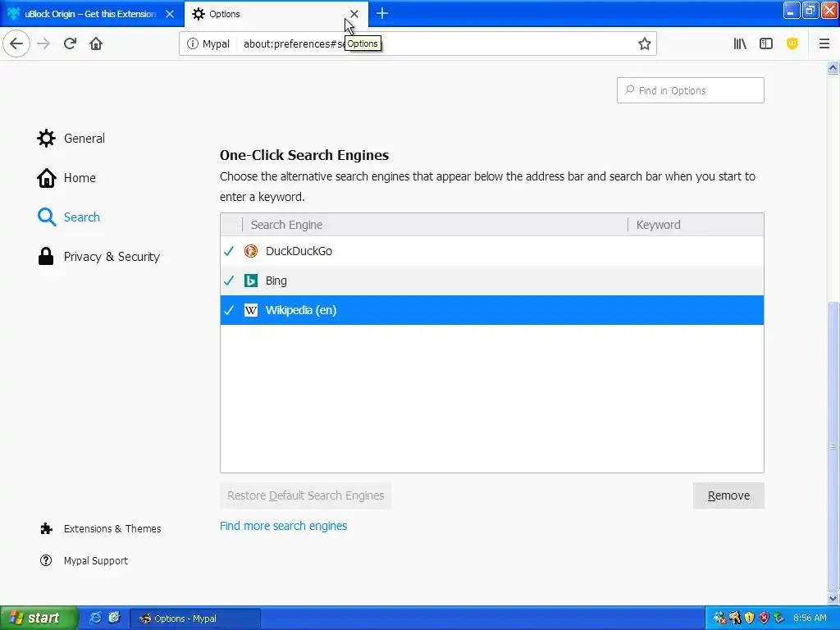The image size is (840, 630).
Task: Restore down the browser window
Action: coord(810,11)
